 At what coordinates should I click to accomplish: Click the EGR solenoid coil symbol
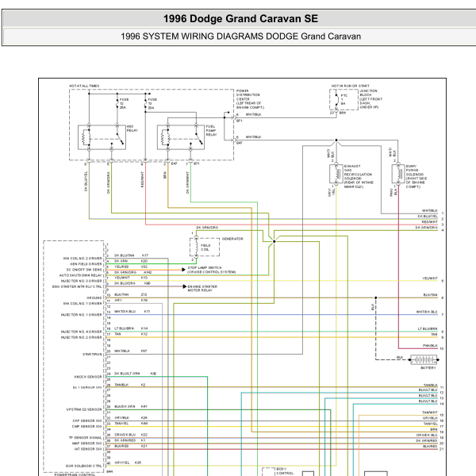pos(336,174)
